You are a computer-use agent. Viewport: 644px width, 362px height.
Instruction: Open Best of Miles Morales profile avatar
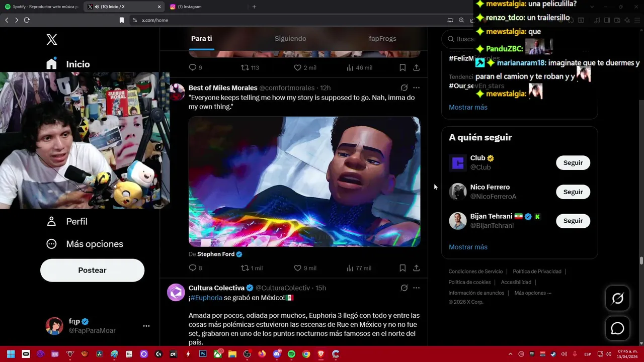pyautogui.click(x=177, y=92)
